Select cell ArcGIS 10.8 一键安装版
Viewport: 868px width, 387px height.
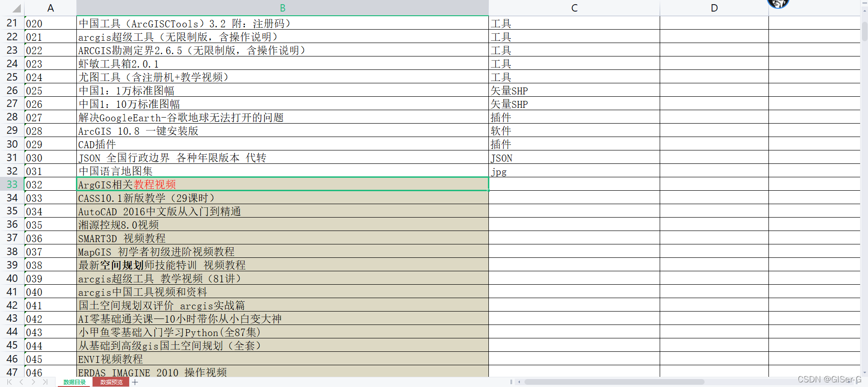(282, 131)
